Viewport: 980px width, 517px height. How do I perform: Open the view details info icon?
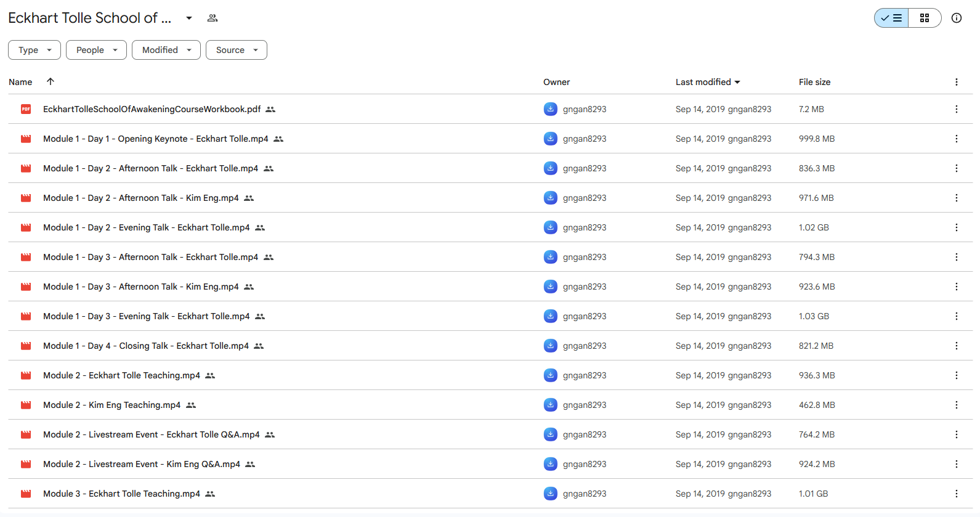[957, 18]
